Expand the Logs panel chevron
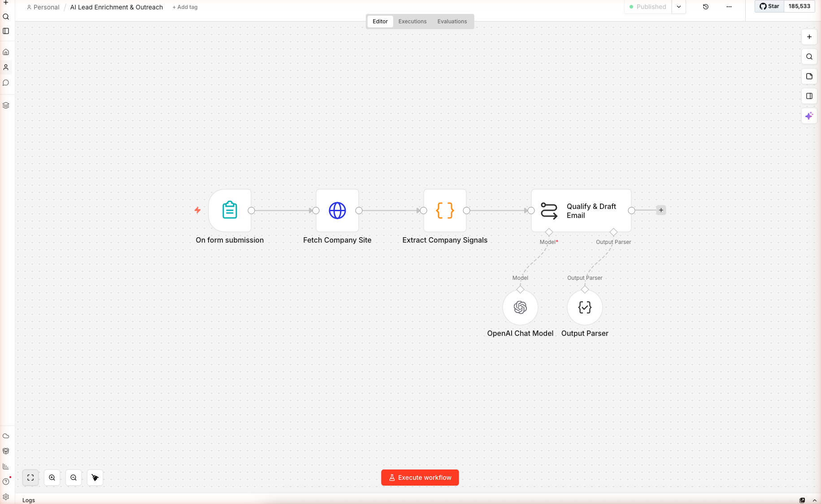 [814, 500]
